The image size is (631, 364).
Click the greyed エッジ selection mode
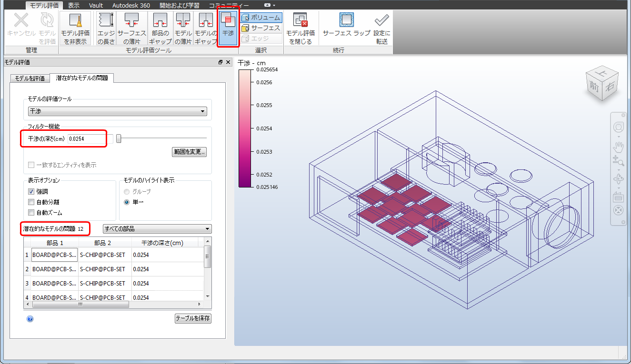(x=261, y=39)
